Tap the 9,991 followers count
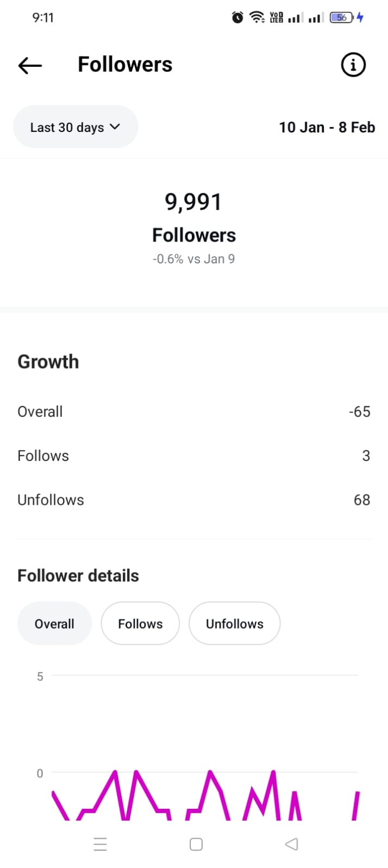This screenshot has width=388, height=868. [193, 202]
